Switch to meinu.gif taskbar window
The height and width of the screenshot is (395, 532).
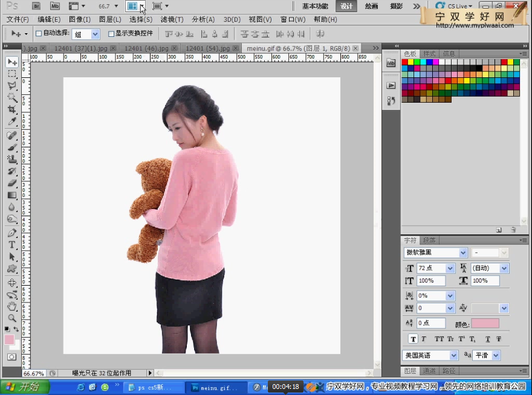(x=215, y=388)
